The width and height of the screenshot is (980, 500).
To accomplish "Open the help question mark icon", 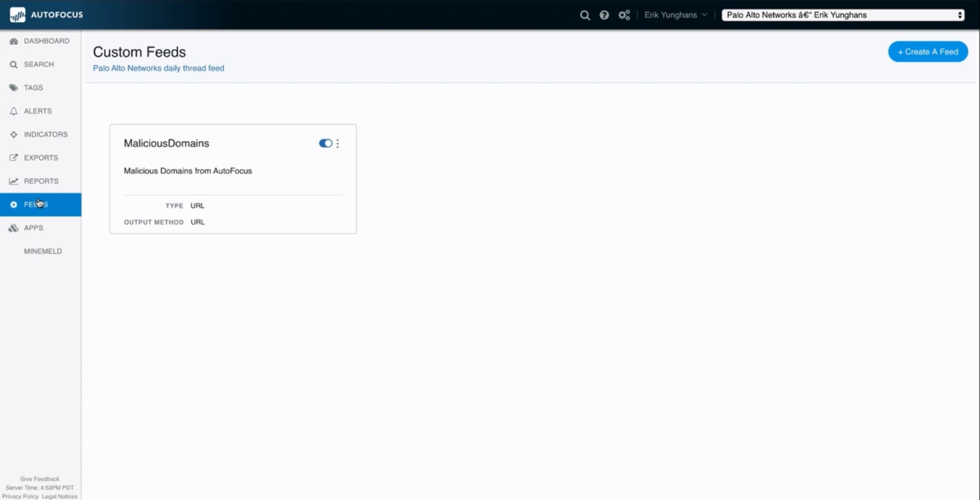I will click(x=604, y=15).
